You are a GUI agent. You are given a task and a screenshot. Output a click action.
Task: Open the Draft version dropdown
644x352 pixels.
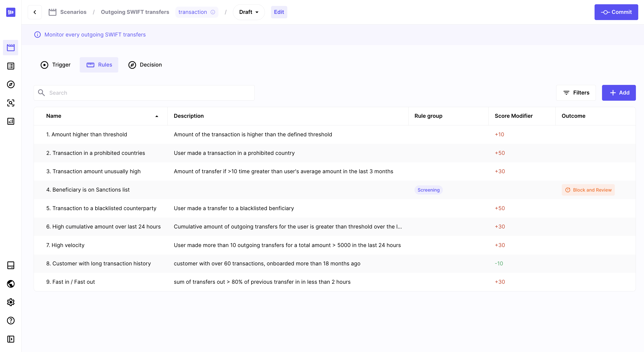(248, 12)
